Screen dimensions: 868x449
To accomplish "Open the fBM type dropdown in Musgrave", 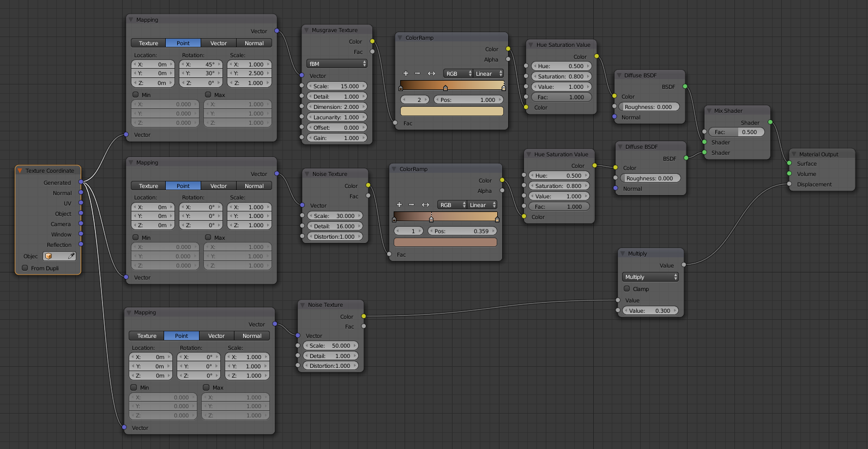I will (x=337, y=64).
